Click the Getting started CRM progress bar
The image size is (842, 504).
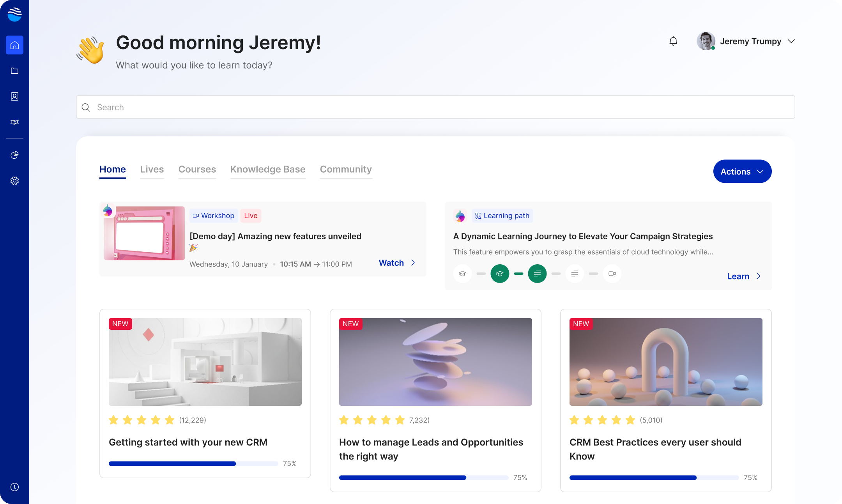pos(193,464)
